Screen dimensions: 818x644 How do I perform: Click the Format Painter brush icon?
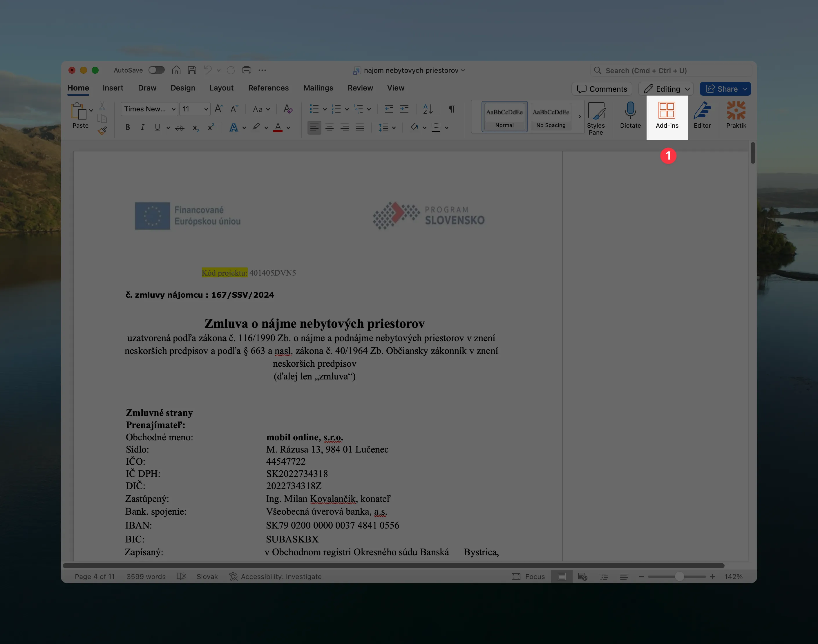coord(102,131)
